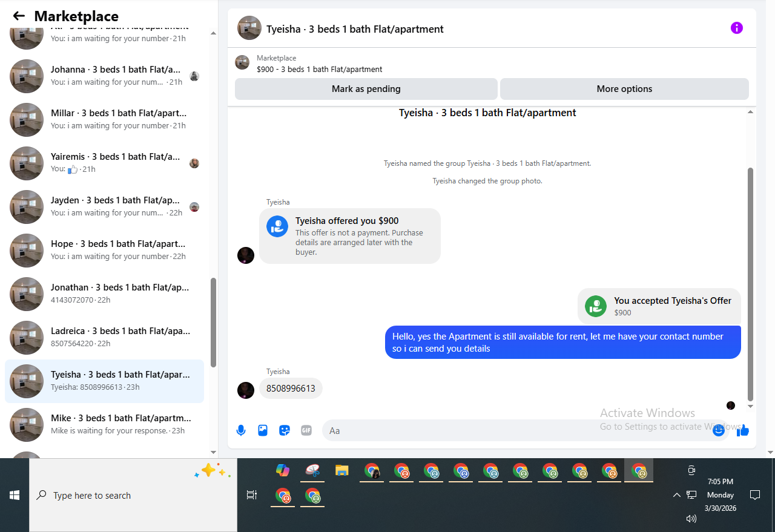
Task: Open the Windows notification center
Action: click(755, 495)
